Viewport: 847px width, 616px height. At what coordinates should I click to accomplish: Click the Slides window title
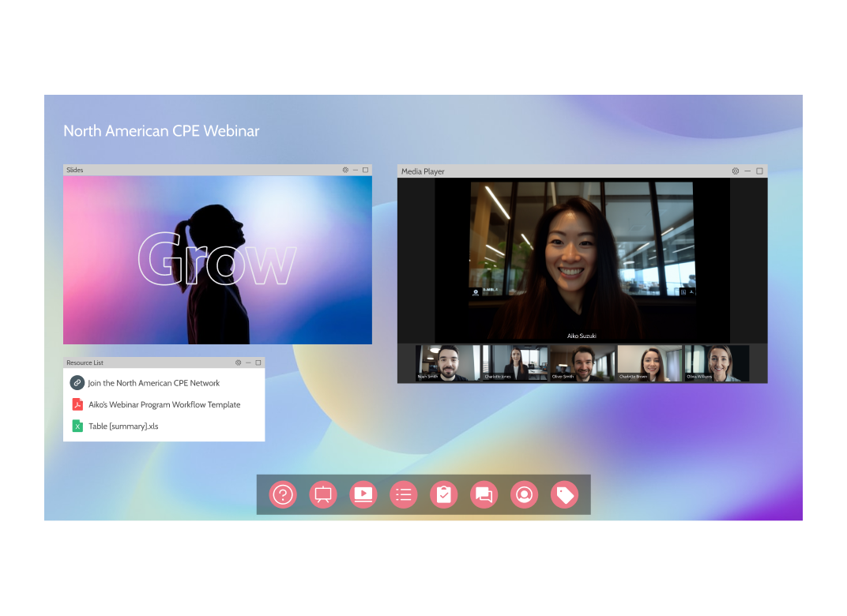tap(74, 170)
